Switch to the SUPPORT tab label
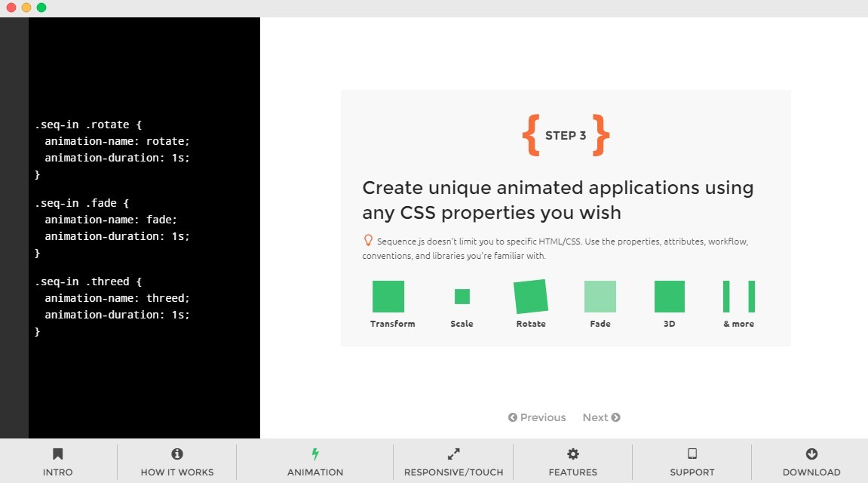 pyautogui.click(x=692, y=472)
